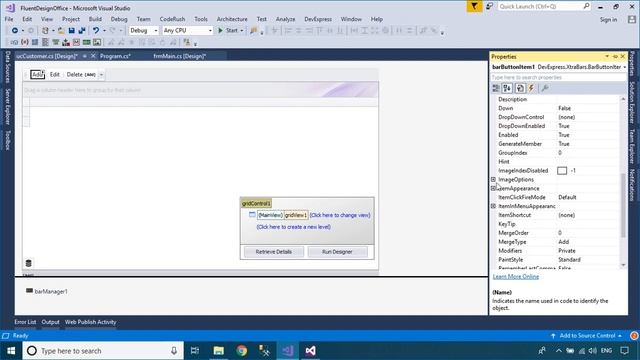Switch properties to Alphabetical sort

(x=507, y=88)
